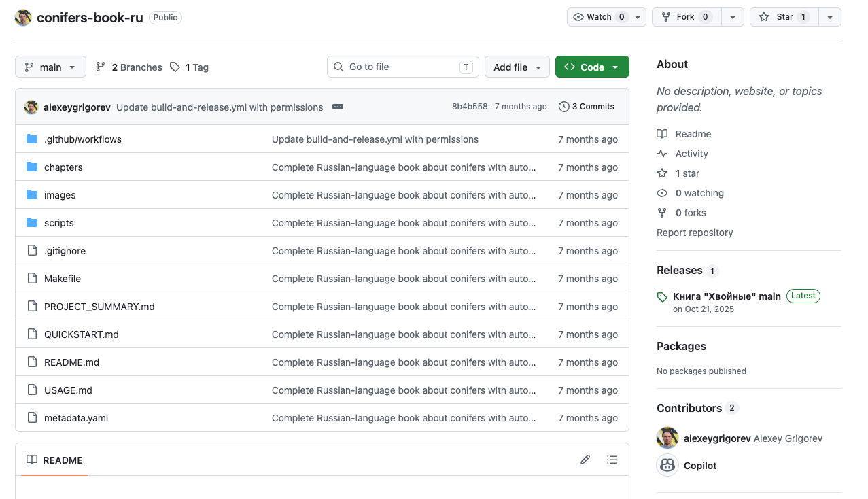Fork the repository
Screen dimensions: 868x499
click(x=686, y=17)
